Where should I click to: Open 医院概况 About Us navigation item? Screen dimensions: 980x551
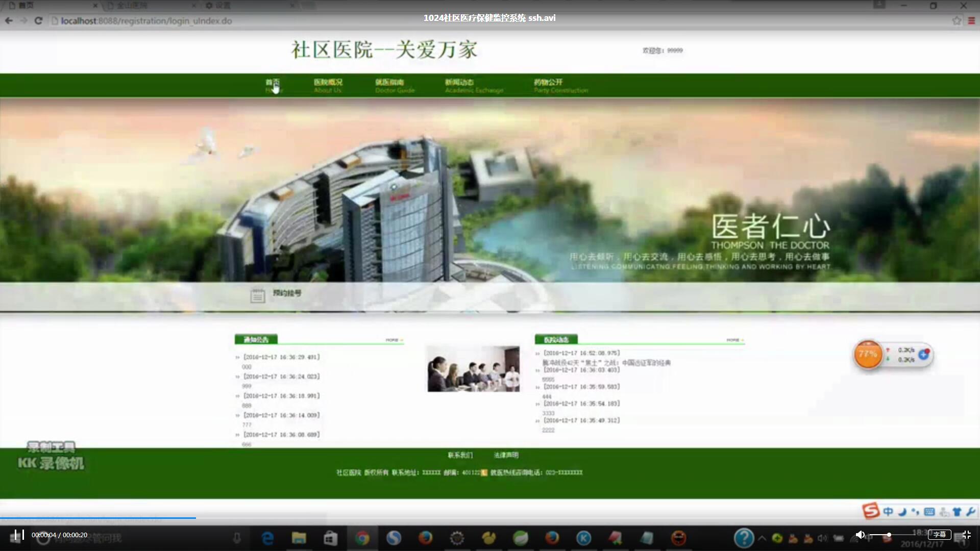point(328,86)
